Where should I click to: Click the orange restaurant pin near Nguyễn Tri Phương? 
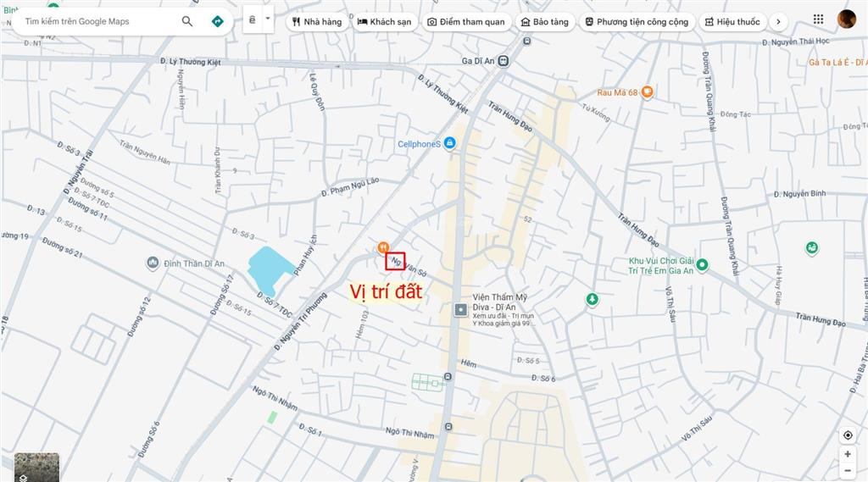pyautogui.click(x=382, y=247)
